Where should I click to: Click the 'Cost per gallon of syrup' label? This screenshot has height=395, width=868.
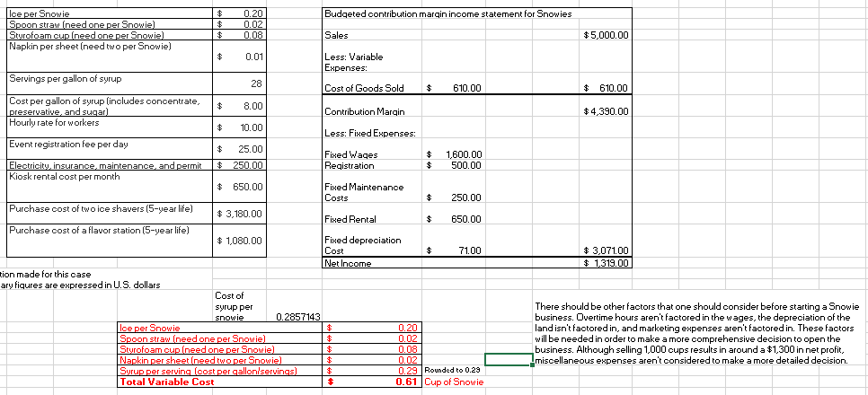[x=110, y=105]
